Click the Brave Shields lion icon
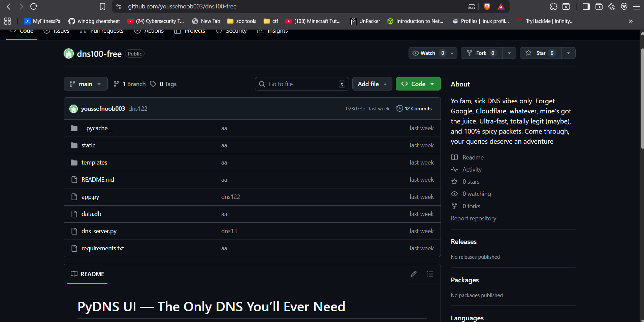The image size is (644, 322). (x=487, y=6)
